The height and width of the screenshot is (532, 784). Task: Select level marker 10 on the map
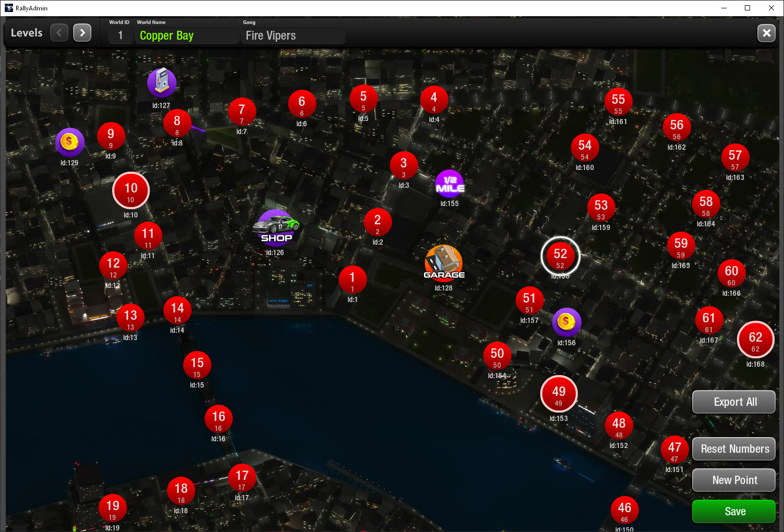pyautogui.click(x=131, y=190)
